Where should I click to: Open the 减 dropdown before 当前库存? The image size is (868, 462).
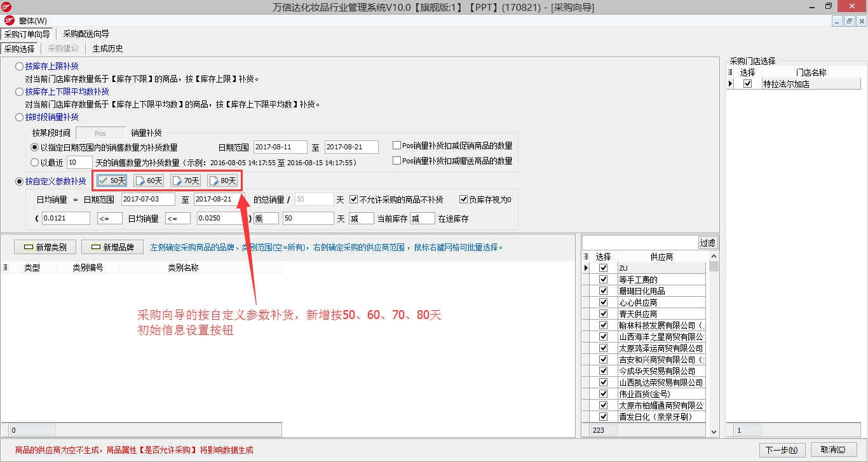tap(362, 219)
